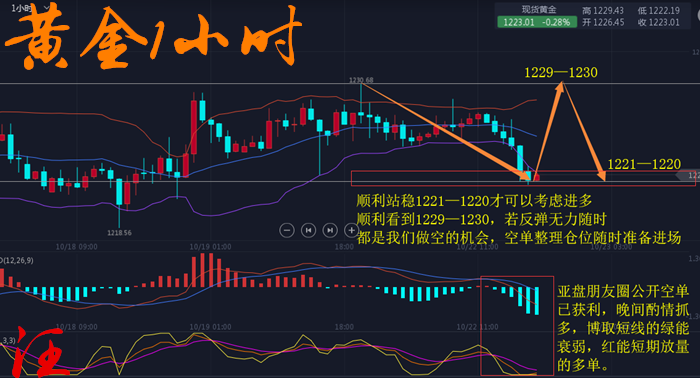Click the 10/18 09:00 main chart date label
Screen dimensions: 700x378
coord(76,246)
